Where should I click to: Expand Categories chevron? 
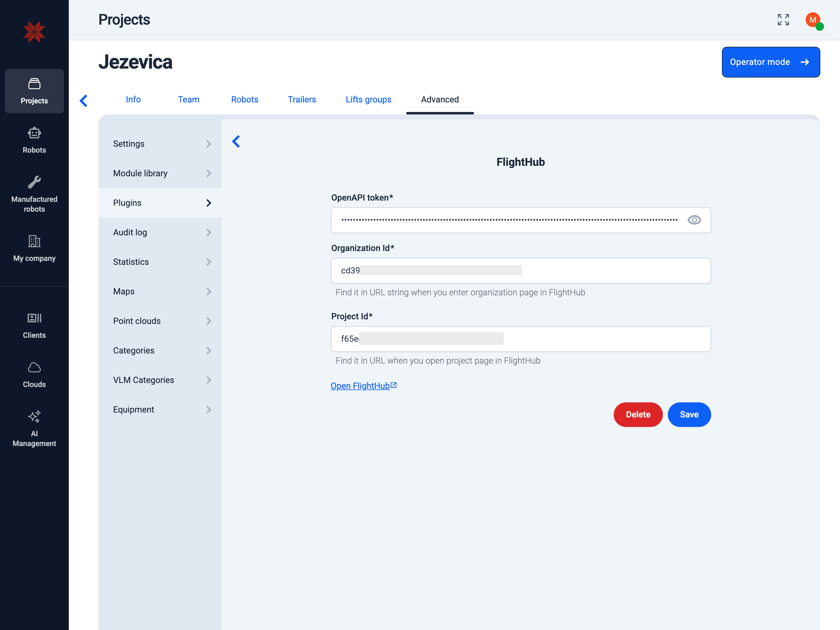pyautogui.click(x=208, y=351)
